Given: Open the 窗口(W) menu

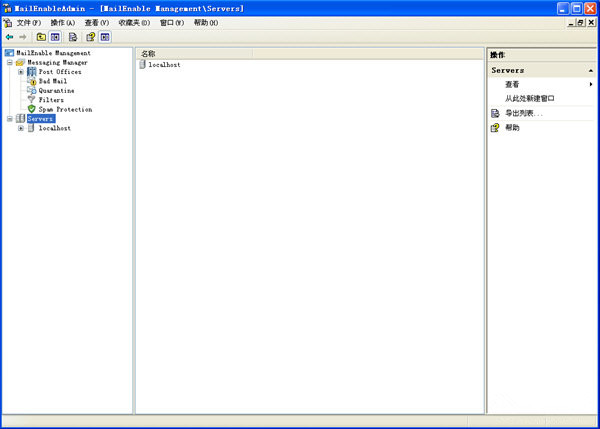Looking at the screenshot, I should pyautogui.click(x=172, y=23).
